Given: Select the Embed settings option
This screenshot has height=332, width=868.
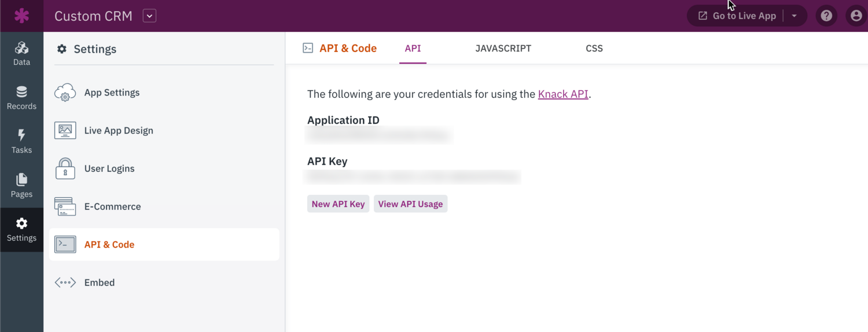Looking at the screenshot, I should click(x=99, y=283).
